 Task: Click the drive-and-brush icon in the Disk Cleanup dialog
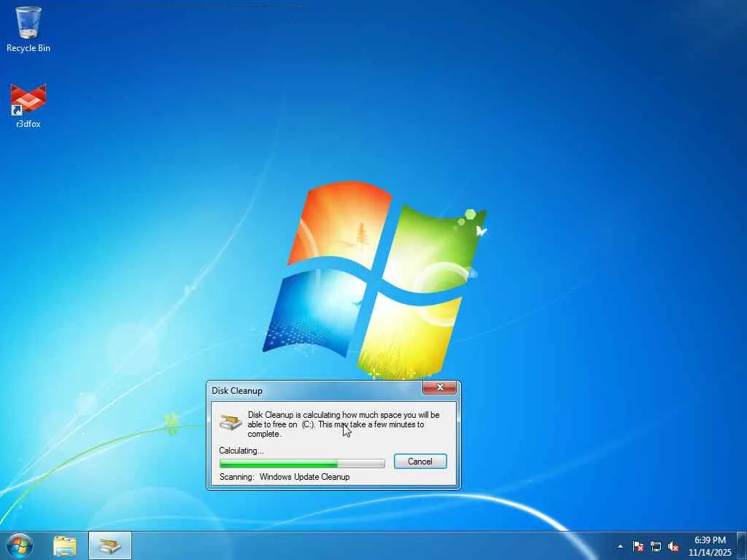click(x=231, y=422)
